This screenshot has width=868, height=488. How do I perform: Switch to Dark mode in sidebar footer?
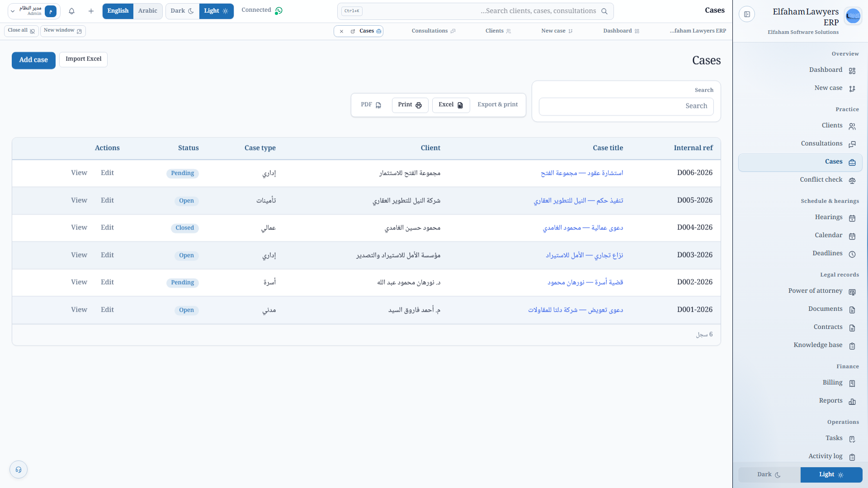click(x=769, y=475)
